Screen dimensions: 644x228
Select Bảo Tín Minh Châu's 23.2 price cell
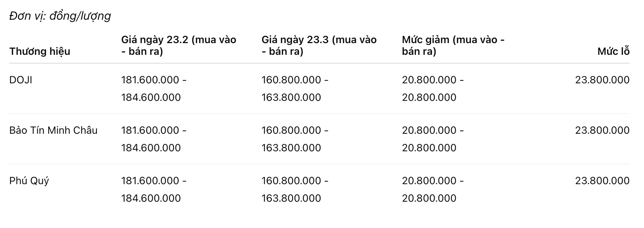pyautogui.click(x=154, y=139)
